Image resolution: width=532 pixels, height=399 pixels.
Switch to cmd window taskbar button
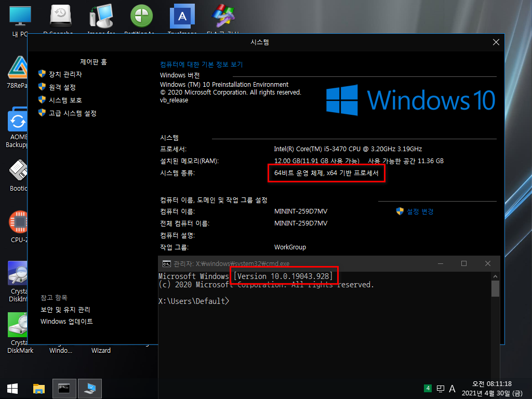[x=64, y=389]
